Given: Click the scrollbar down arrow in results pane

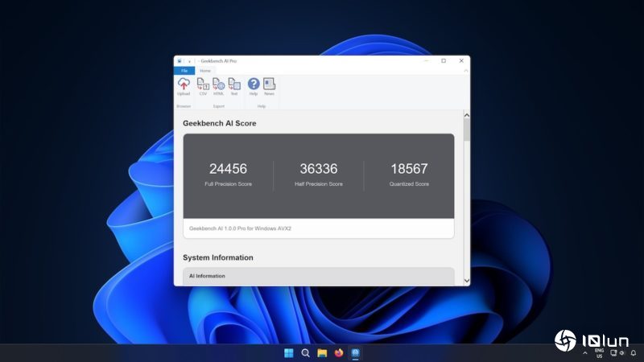Looking at the screenshot, I should coord(467,281).
